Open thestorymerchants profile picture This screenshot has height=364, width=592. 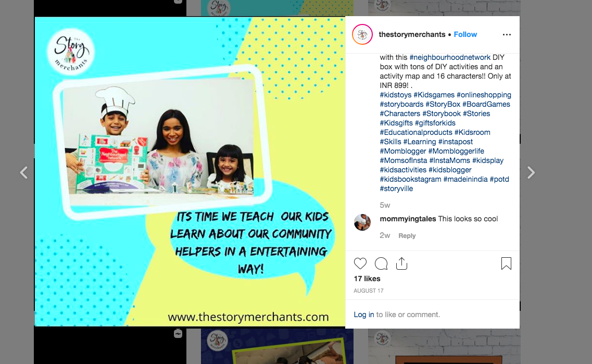362,34
